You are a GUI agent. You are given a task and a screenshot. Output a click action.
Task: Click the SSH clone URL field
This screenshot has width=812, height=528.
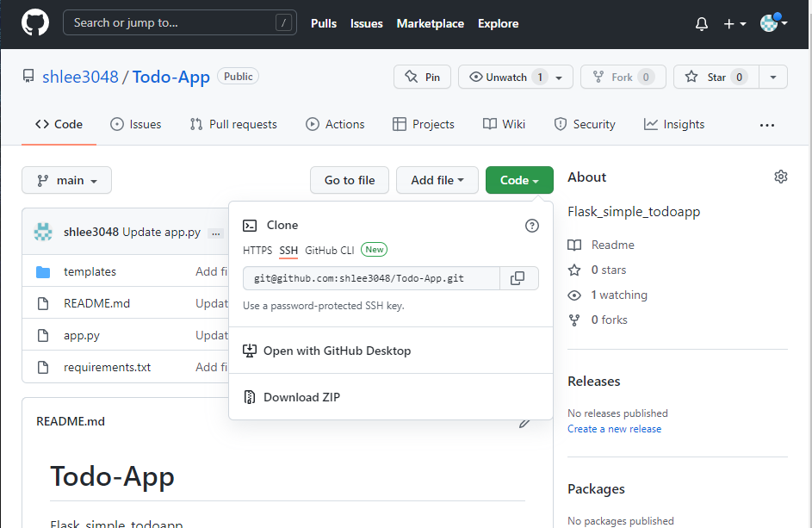pyautogui.click(x=371, y=278)
